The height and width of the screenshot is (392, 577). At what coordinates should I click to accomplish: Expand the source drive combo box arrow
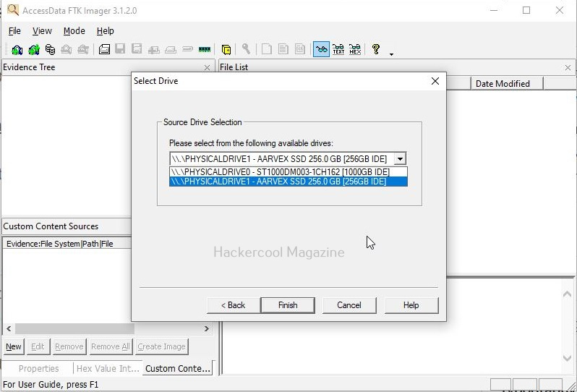coord(401,159)
